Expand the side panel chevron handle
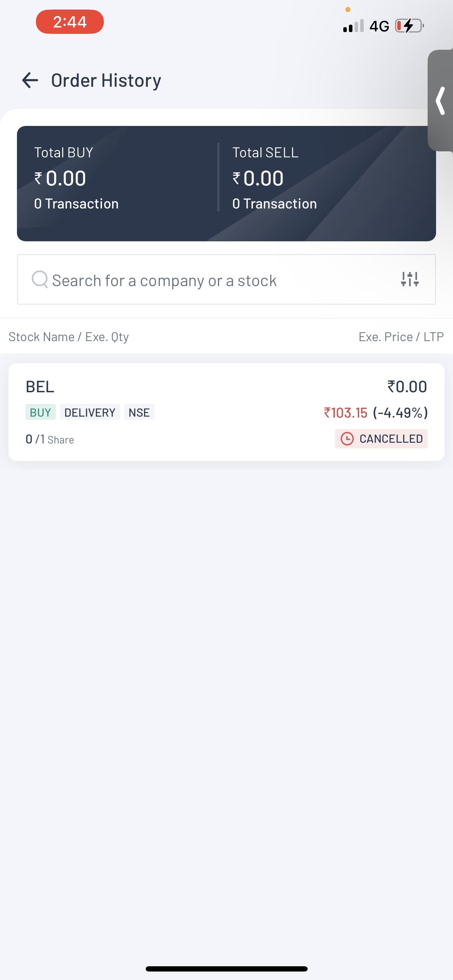Image resolution: width=453 pixels, height=980 pixels. click(x=440, y=101)
